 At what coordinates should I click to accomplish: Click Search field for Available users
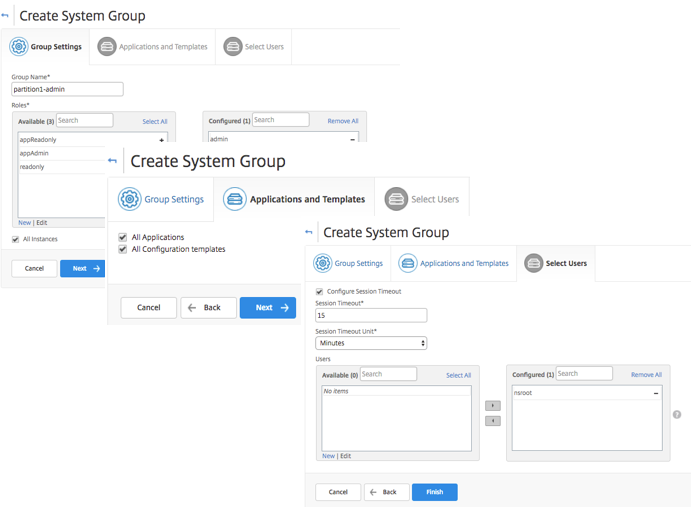pos(388,374)
